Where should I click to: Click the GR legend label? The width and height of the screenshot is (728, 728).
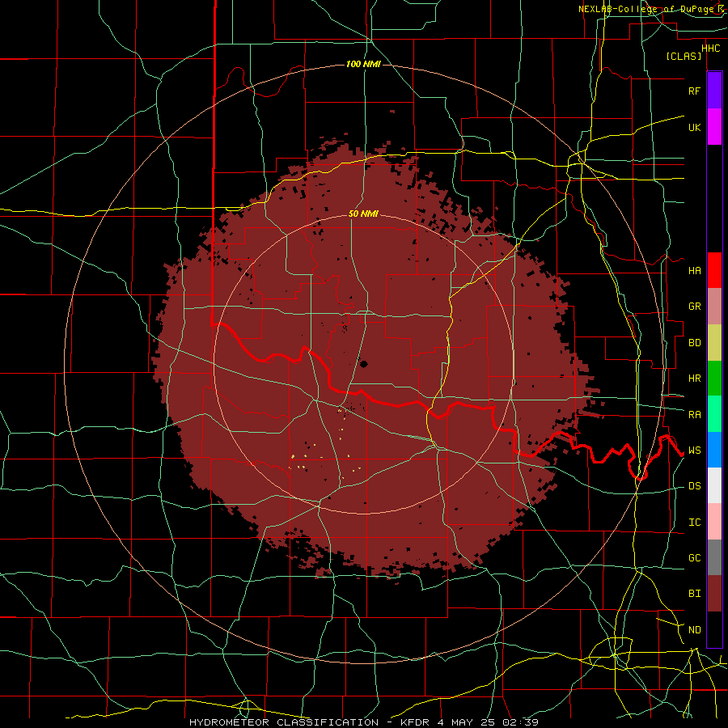point(694,307)
